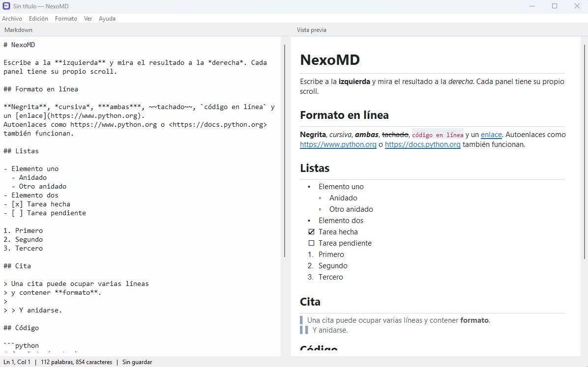Toggle the Tarea hecha checkbox in preview
The image size is (588, 367).
[311, 232]
